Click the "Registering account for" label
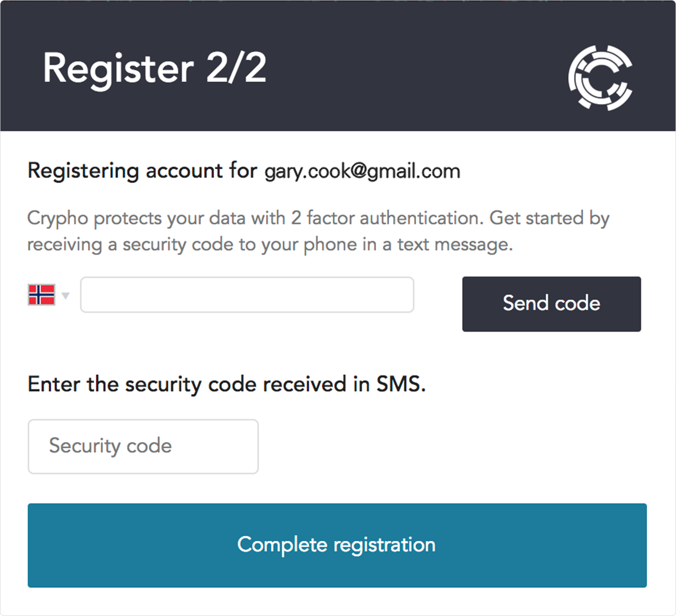 click(142, 171)
